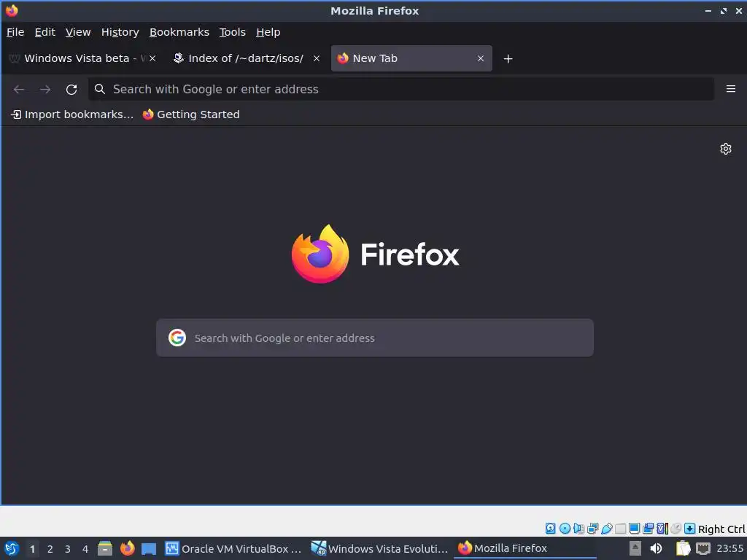The width and height of the screenshot is (747, 560).
Task: Click the search magnifier in address bar
Action: coord(99,89)
